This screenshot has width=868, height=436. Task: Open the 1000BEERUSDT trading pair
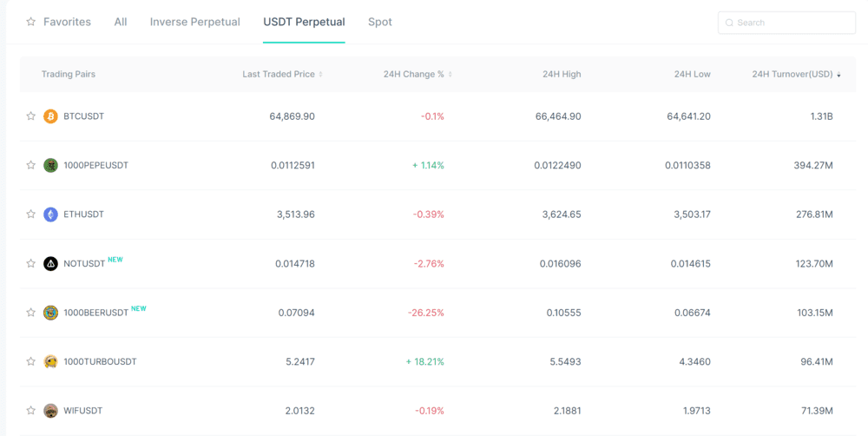[x=95, y=313]
